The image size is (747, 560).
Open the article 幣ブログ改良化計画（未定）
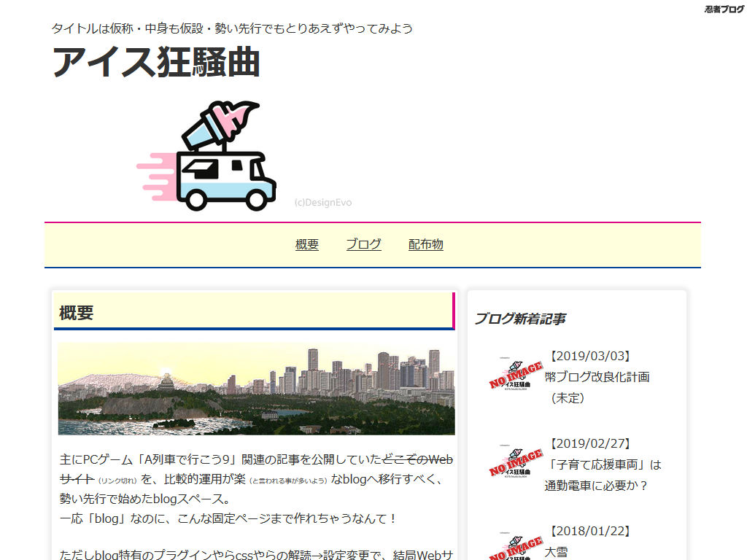[x=597, y=387]
